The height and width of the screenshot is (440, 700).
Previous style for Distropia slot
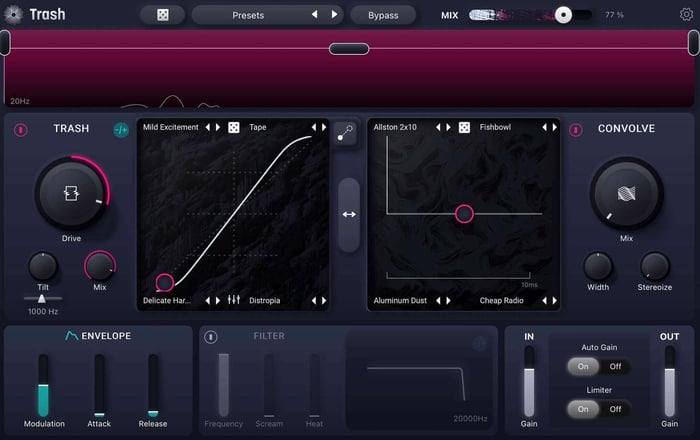coord(314,300)
